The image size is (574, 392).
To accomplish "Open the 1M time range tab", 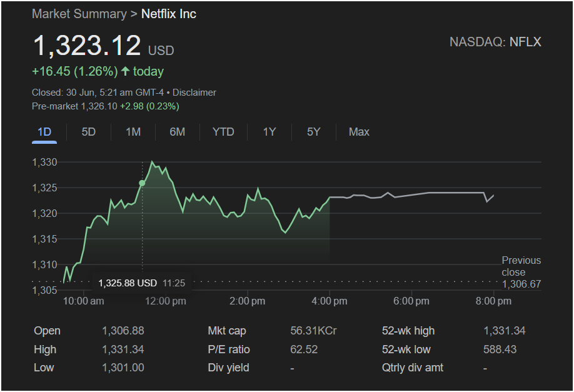I will [133, 132].
